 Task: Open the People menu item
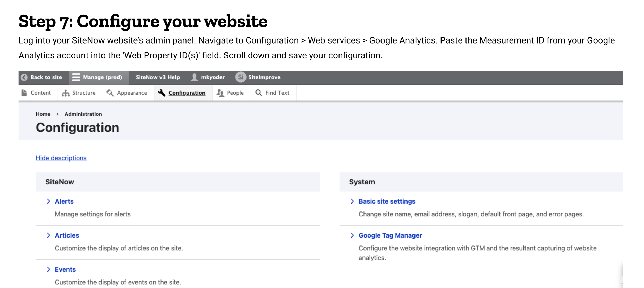click(232, 93)
